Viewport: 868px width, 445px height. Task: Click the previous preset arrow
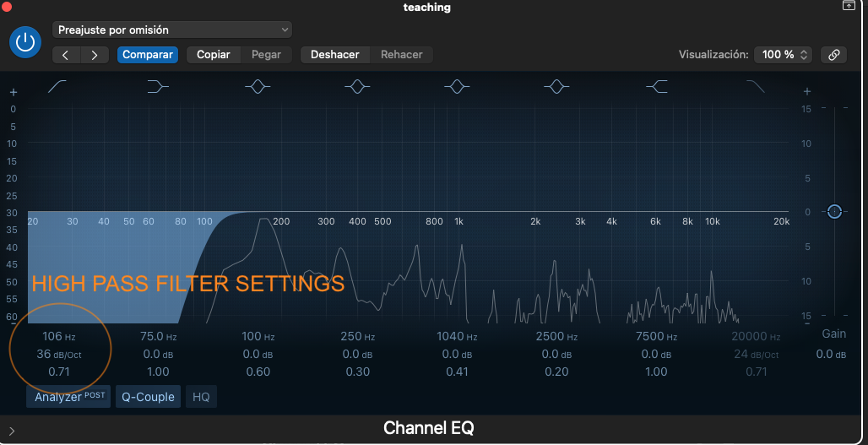[67, 55]
